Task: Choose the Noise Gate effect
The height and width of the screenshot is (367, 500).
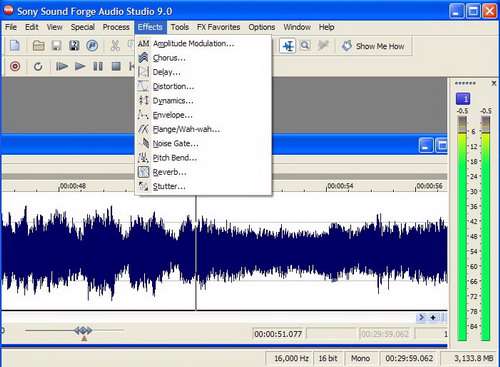Action: pos(203,144)
